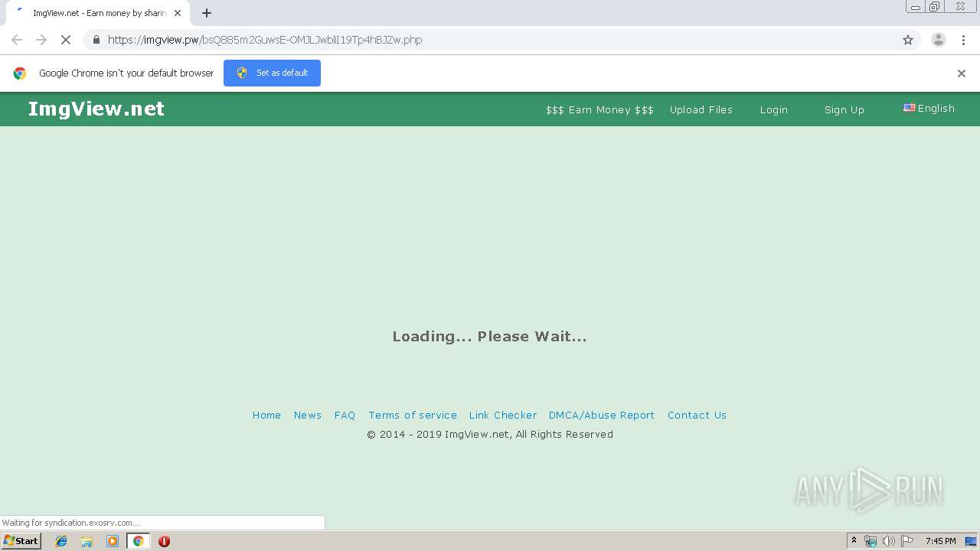Go to Upload Files
Screen dimensions: 980x551
coord(701,109)
